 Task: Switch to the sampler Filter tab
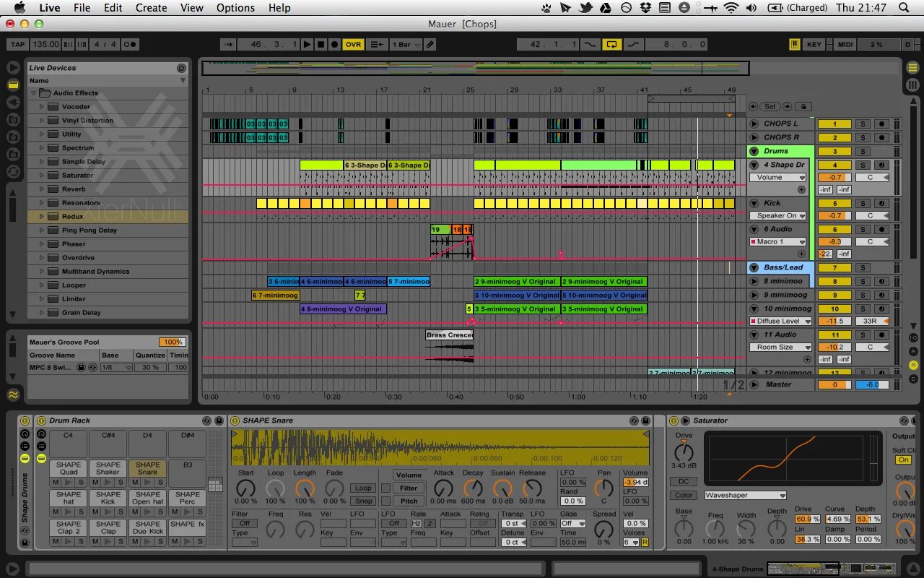coord(409,488)
